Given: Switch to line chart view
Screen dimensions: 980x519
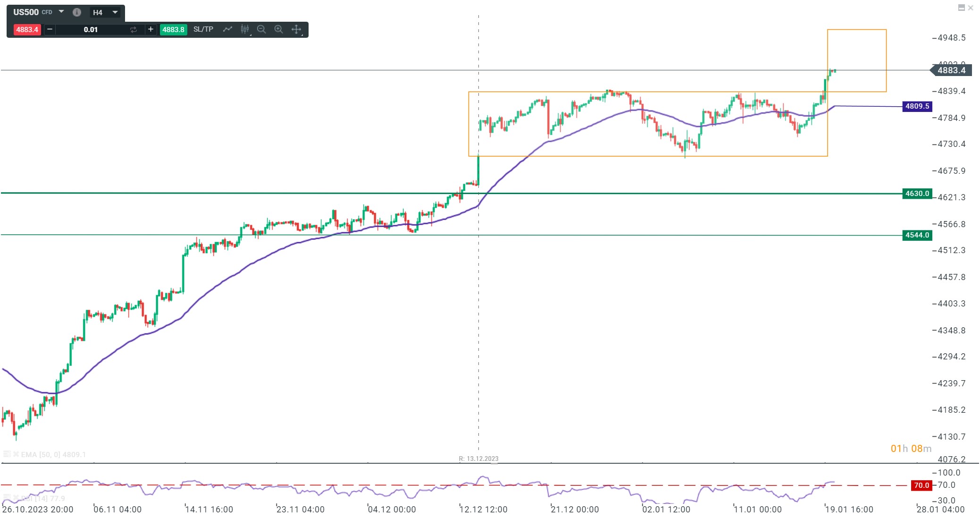Looking at the screenshot, I should pyautogui.click(x=227, y=29).
